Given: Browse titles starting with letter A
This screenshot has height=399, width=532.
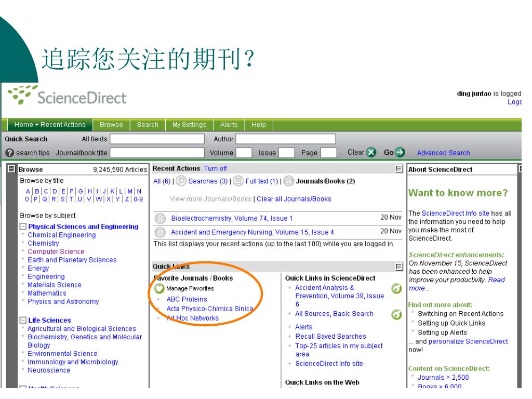Looking at the screenshot, I should 28,191.
